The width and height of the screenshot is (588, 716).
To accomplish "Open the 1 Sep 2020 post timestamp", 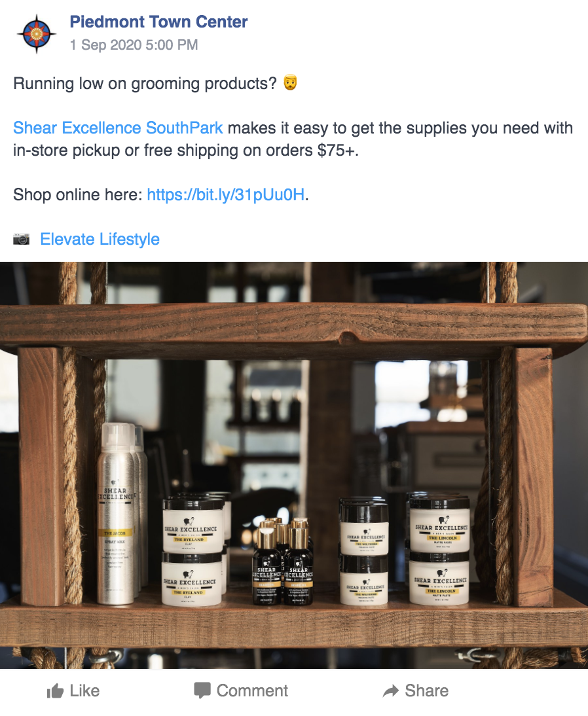I will (x=134, y=45).
